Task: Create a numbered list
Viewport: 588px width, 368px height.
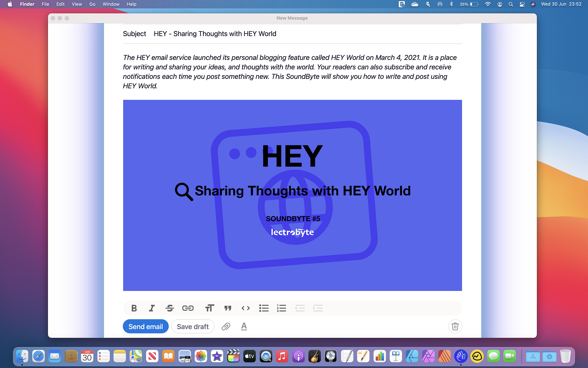Action: click(x=282, y=308)
